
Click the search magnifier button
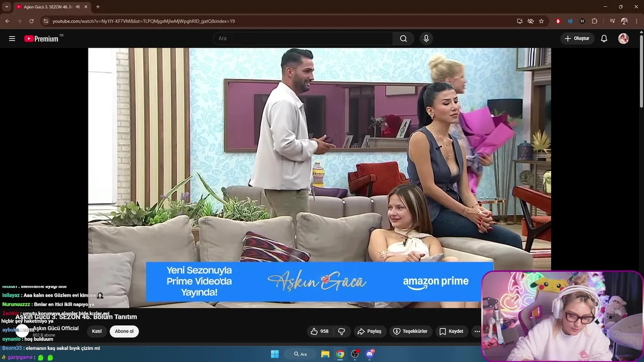pos(404,39)
